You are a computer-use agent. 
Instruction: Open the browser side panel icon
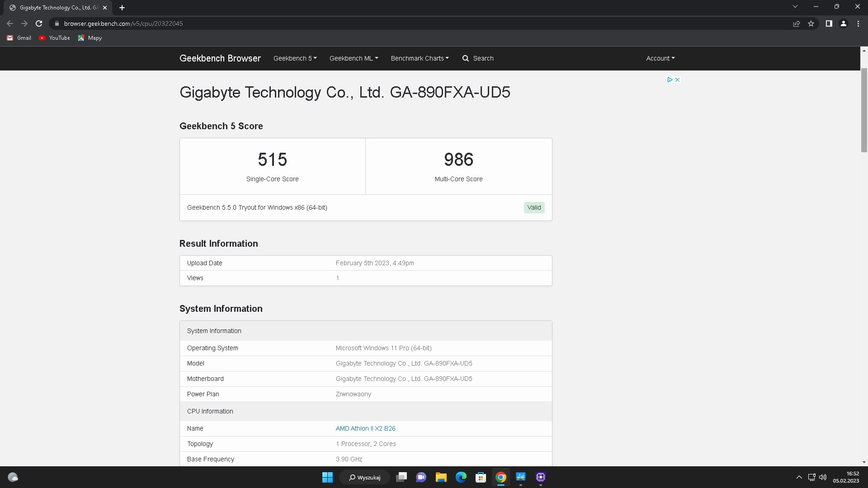point(829,23)
